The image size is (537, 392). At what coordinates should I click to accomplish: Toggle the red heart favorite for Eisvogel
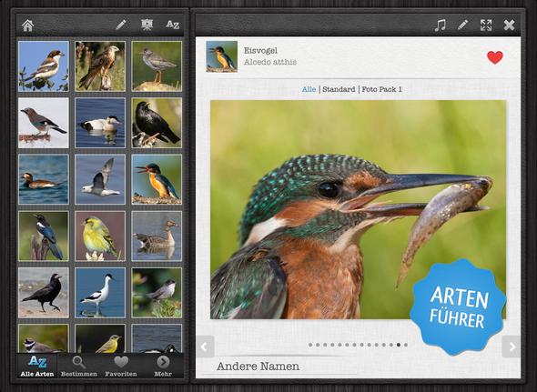click(x=495, y=57)
